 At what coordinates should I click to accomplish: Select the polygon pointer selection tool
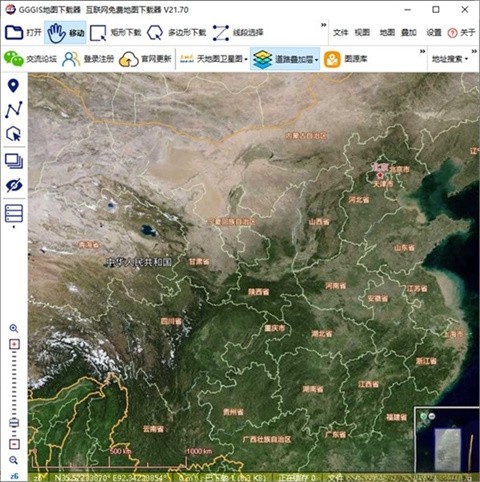click(x=14, y=134)
